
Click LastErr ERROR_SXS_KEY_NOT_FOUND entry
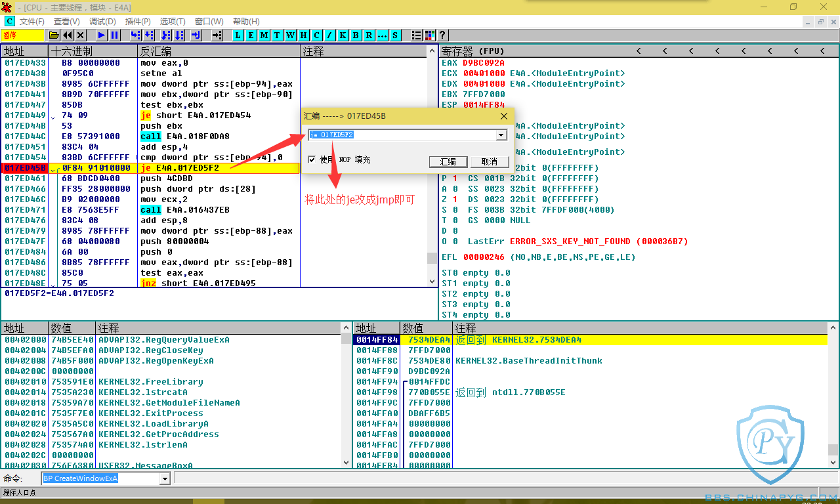click(x=578, y=241)
